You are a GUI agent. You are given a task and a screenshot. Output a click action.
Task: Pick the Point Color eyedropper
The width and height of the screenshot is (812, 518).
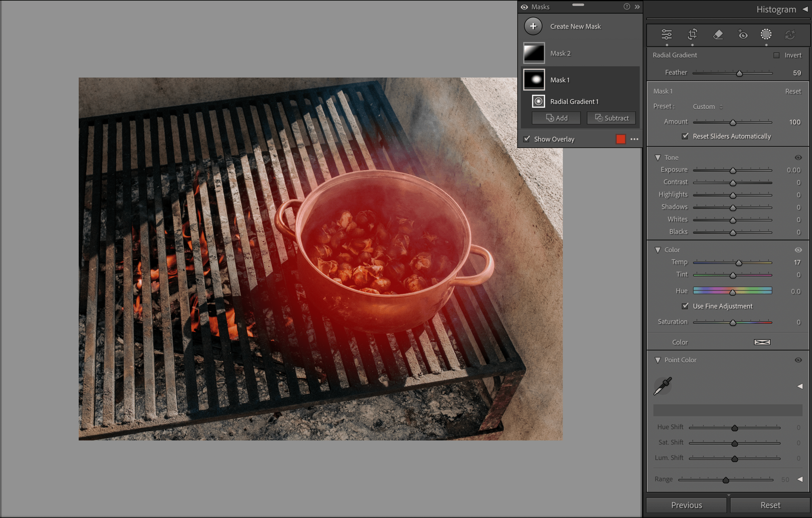(662, 386)
